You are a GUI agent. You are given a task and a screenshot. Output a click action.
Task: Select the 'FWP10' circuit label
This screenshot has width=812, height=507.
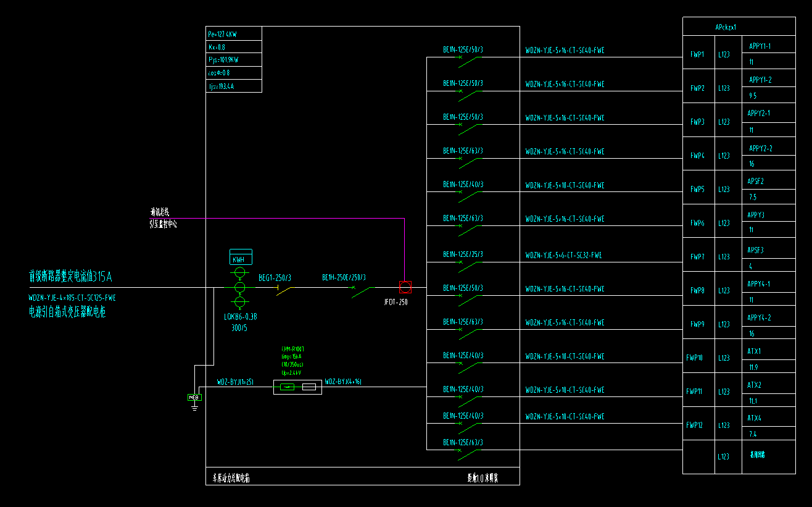click(694, 358)
